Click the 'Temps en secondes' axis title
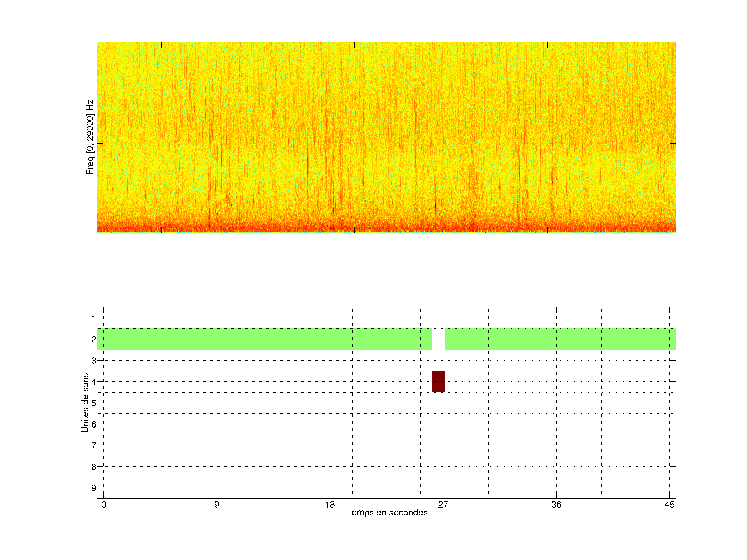The width and height of the screenshot is (747, 560). pyautogui.click(x=387, y=512)
